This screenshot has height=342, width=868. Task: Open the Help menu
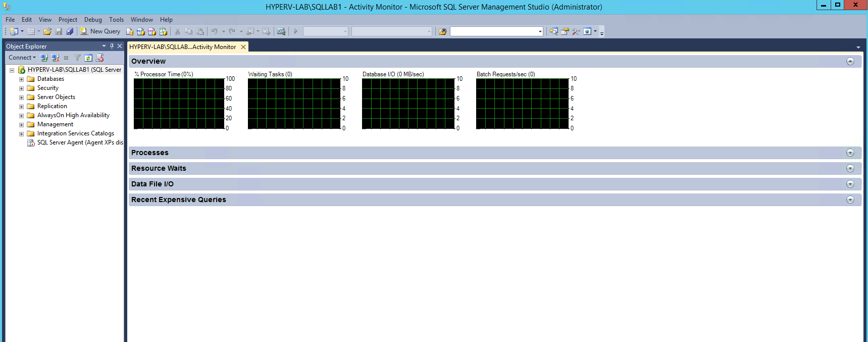(166, 20)
